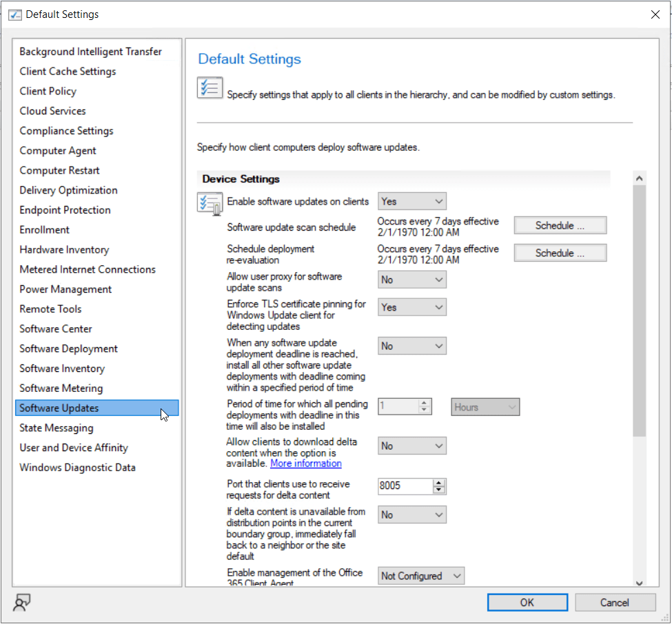Expand the delta content download dropdown

point(412,446)
